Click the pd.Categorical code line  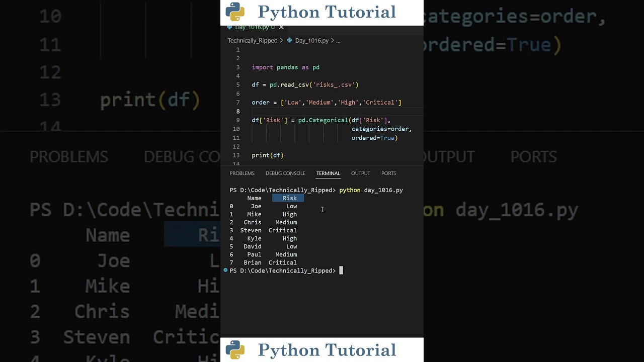[x=321, y=120]
